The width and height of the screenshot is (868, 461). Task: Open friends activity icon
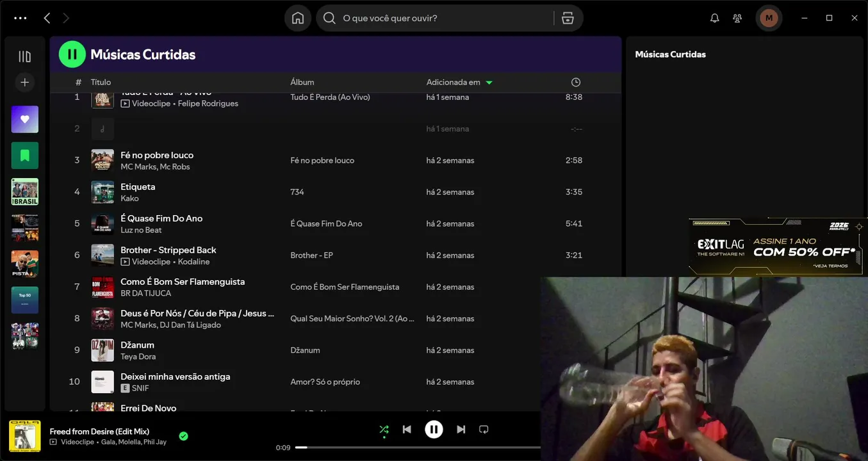click(737, 18)
